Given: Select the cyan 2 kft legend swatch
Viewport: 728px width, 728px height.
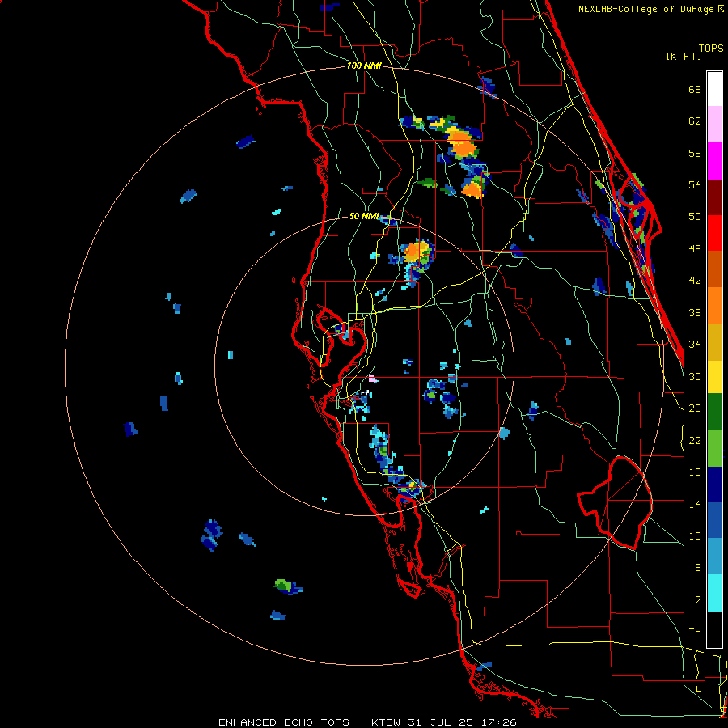Looking at the screenshot, I should [x=714, y=593].
